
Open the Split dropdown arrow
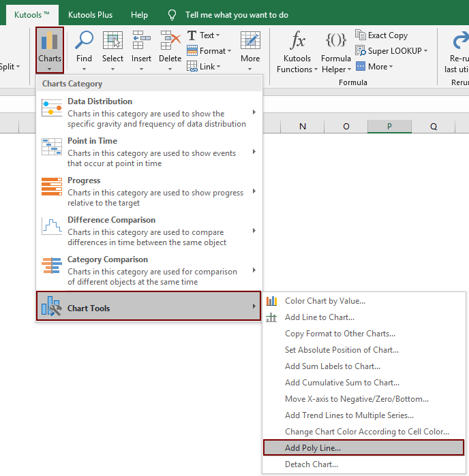coord(18,67)
